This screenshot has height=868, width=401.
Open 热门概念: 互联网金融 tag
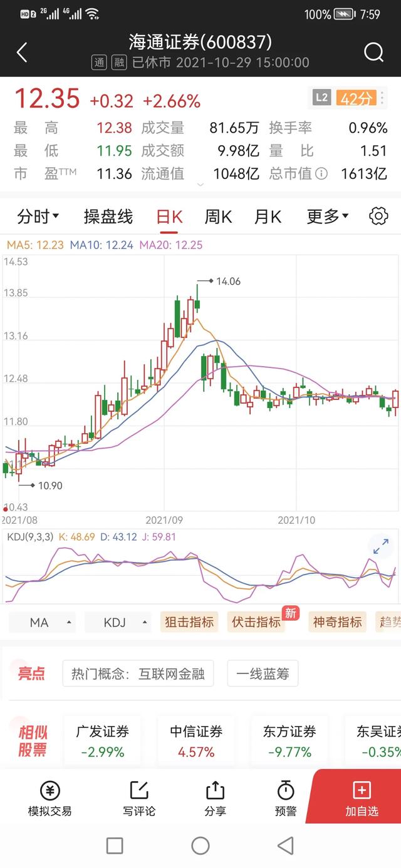click(x=138, y=674)
